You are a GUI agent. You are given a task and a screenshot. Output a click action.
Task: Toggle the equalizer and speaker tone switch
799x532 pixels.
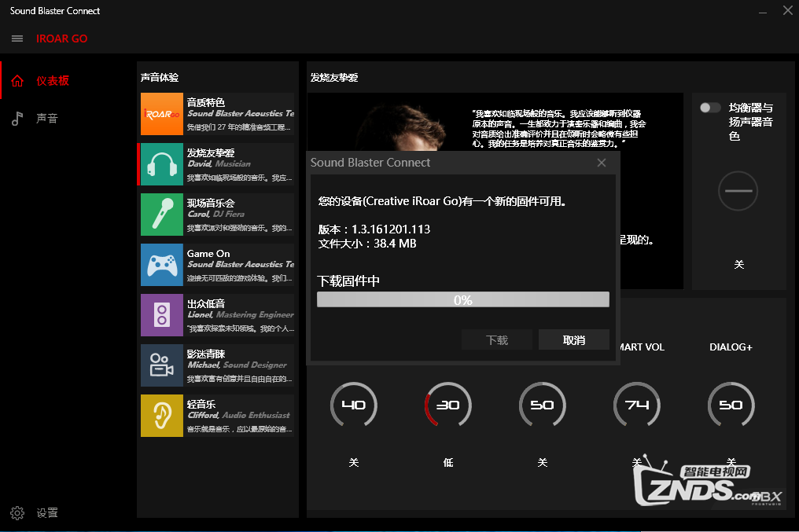pyautogui.click(x=709, y=108)
